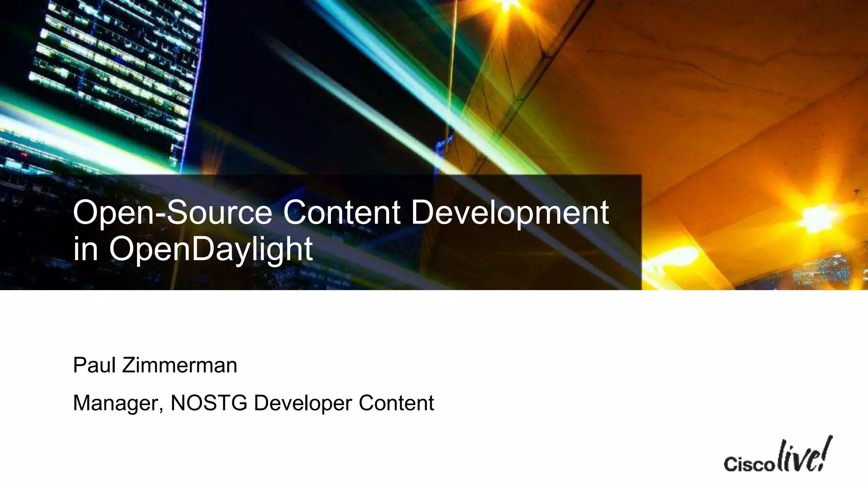
Task: Click the word "Zimmerman"
Action: click(x=180, y=365)
